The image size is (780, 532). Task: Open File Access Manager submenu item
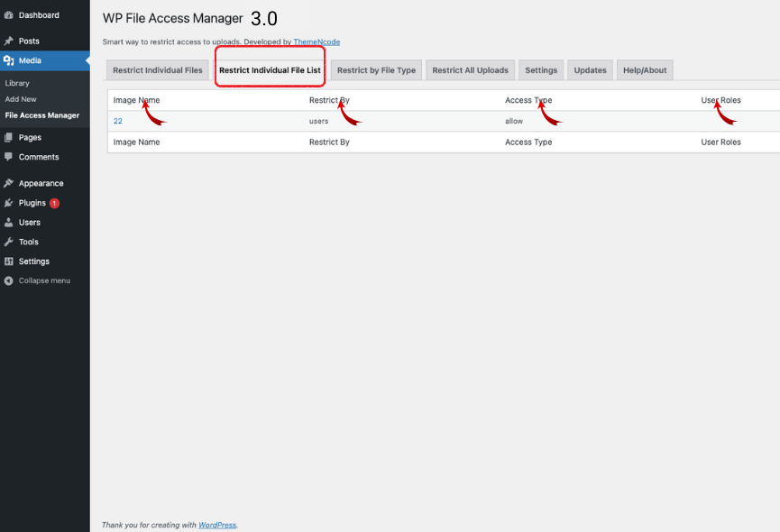pyautogui.click(x=42, y=115)
